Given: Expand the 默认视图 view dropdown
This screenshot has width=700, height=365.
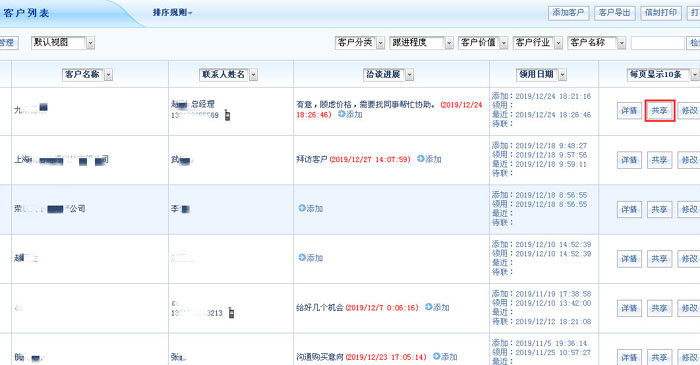Looking at the screenshot, I should pos(91,43).
